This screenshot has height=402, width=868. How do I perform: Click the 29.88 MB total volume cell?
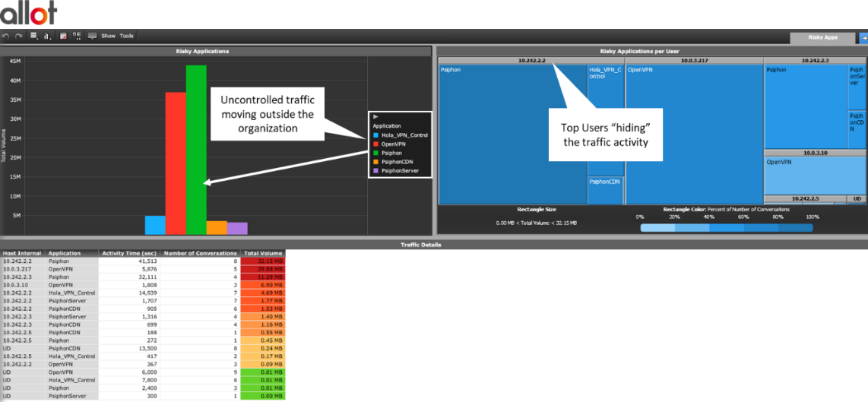264,268
